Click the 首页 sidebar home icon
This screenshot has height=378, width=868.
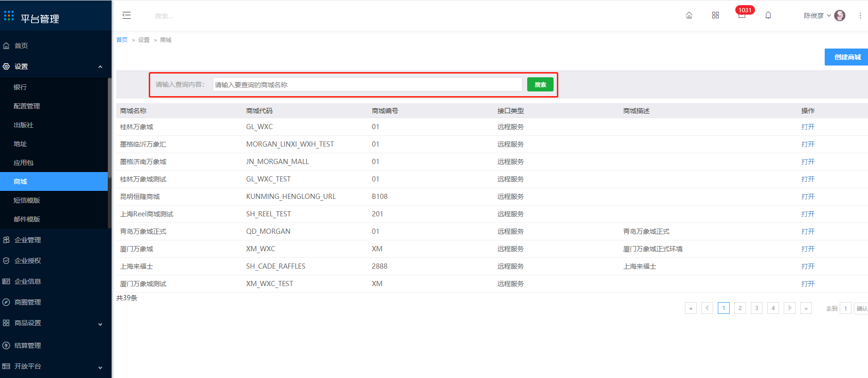[x=6, y=46]
